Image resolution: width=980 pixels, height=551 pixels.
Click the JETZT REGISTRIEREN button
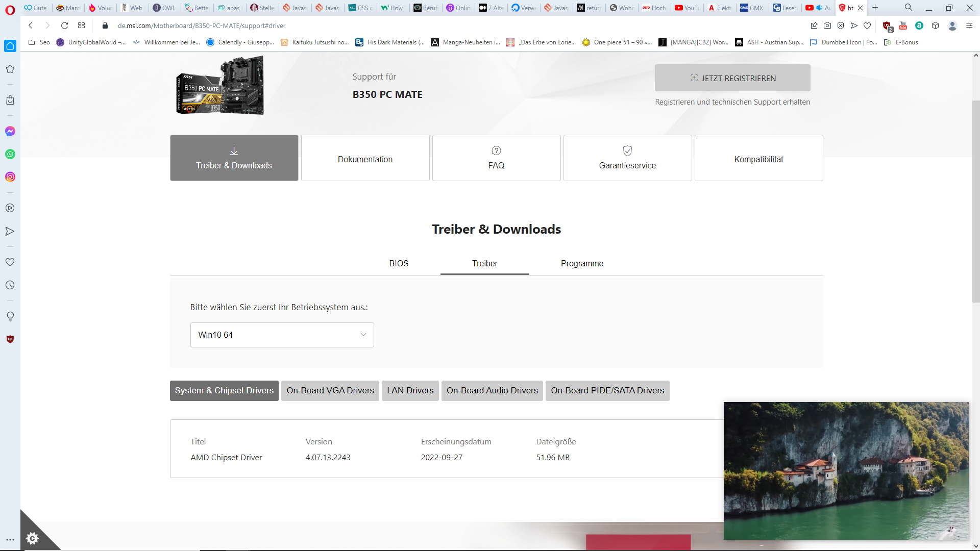[732, 78]
